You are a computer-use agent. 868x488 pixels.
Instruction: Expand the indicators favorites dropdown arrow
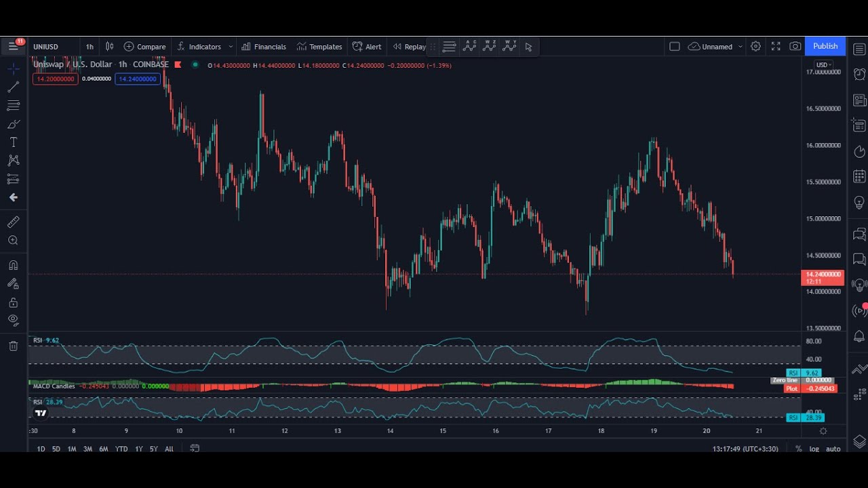pyautogui.click(x=231, y=46)
